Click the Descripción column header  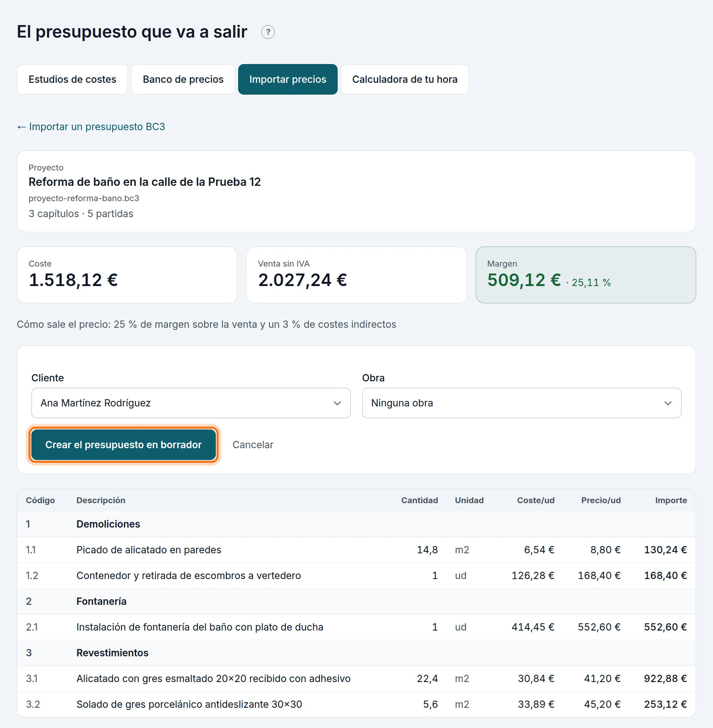pyautogui.click(x=101, y=500)
